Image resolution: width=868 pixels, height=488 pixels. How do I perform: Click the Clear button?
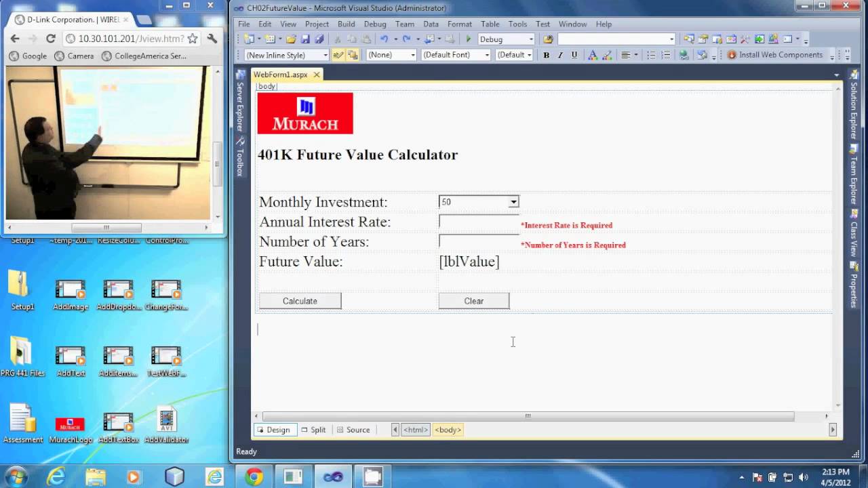coord(473,301)
